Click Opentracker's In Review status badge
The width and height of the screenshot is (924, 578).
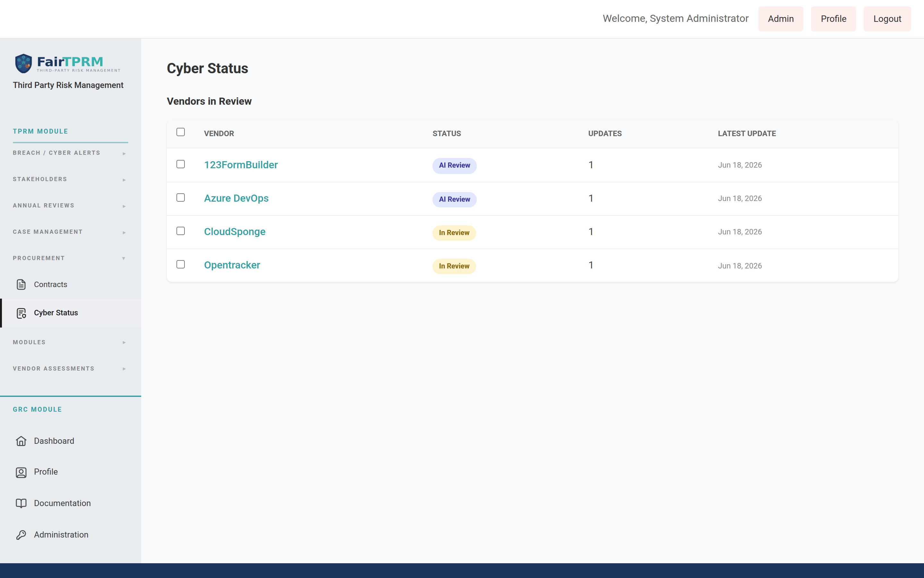pos(454,266)
